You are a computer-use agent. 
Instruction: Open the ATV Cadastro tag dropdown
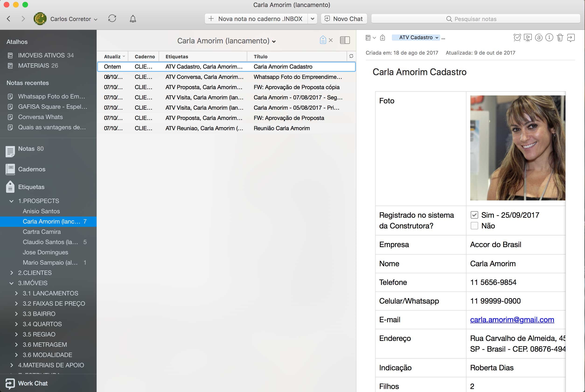(437, 38)
